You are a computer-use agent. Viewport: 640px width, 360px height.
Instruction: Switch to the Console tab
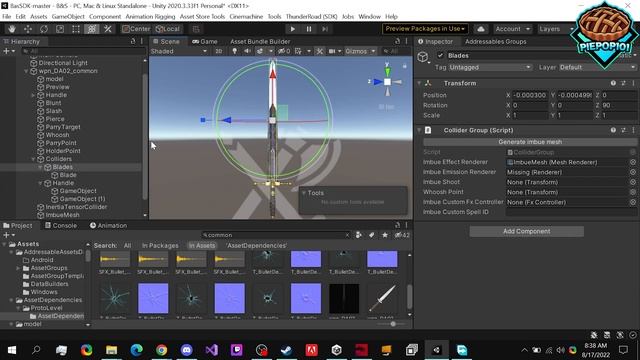[x=61, y=225]
